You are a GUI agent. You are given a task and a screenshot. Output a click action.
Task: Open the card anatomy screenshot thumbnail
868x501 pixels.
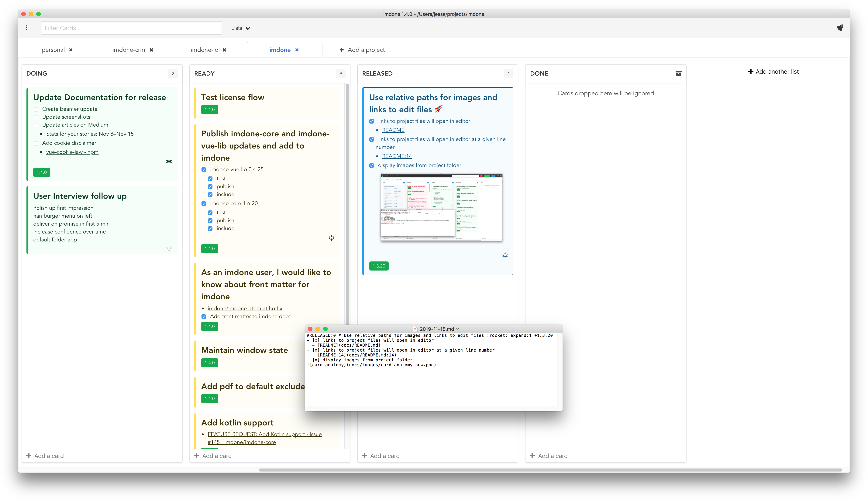click(441, 207)
